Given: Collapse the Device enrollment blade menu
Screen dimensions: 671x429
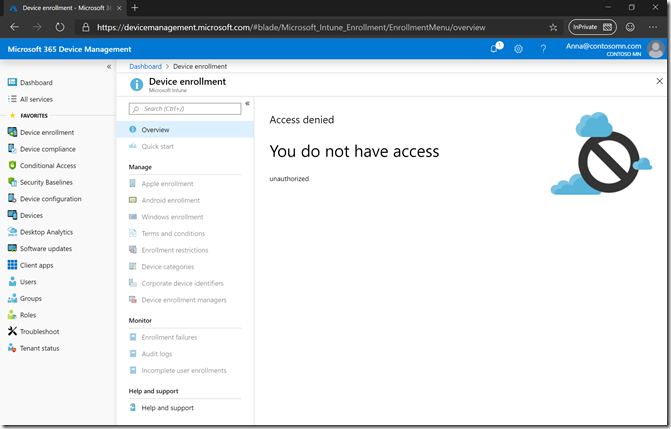Looking at the screenshot, I should [x=247, y=103].
